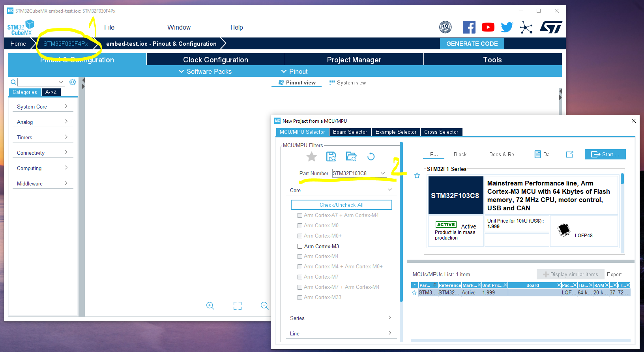Save the current MCU filter search

coord(331,157)
